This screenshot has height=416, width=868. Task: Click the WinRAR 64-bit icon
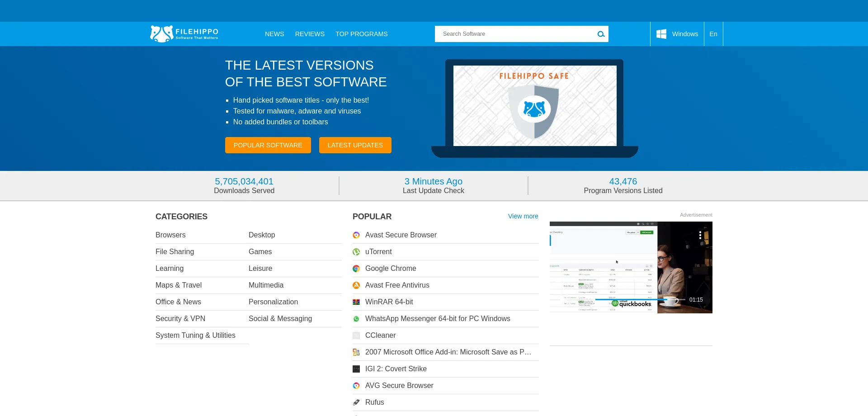356,302
